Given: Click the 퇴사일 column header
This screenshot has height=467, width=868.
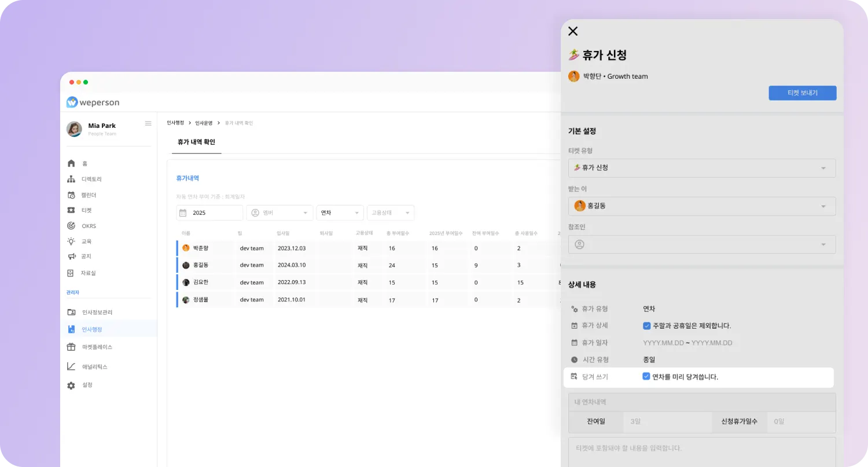Looking at the screenshot, I should (x=326, y=233).
